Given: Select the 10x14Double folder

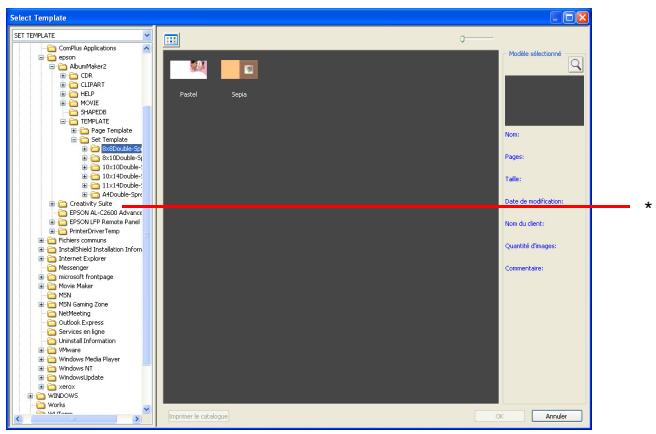Looking at the screenshot, I should point(122,176).
